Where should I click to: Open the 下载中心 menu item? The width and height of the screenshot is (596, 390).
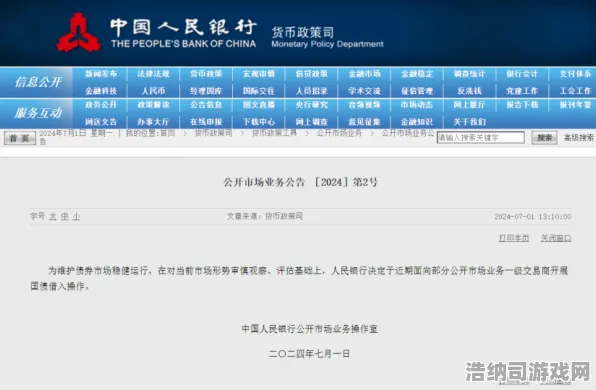click(259, 122)
